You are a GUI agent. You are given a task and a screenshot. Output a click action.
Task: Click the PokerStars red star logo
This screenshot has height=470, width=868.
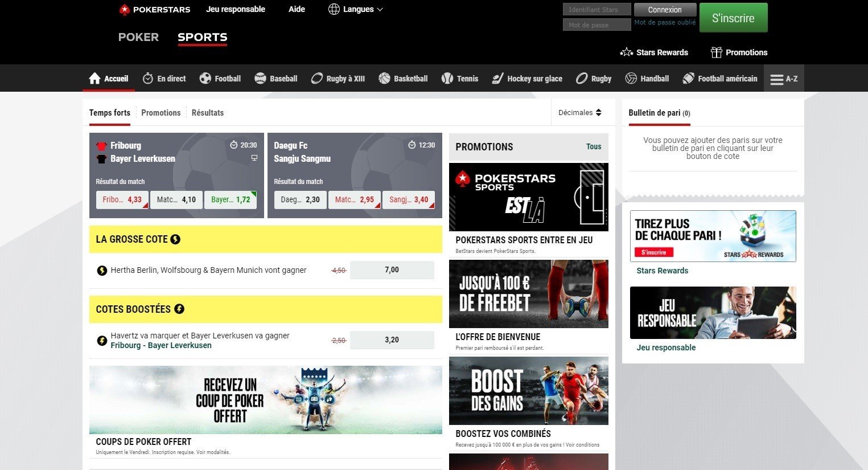coord(125,10)
